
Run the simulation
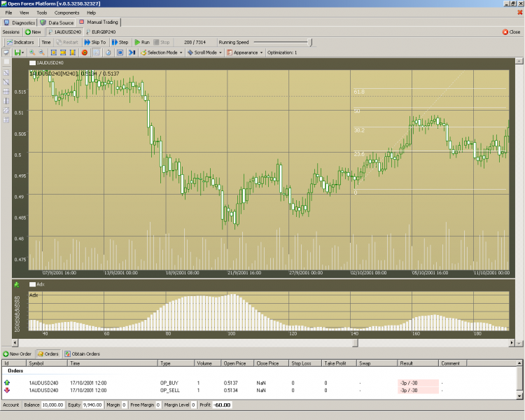coord(142,42)
